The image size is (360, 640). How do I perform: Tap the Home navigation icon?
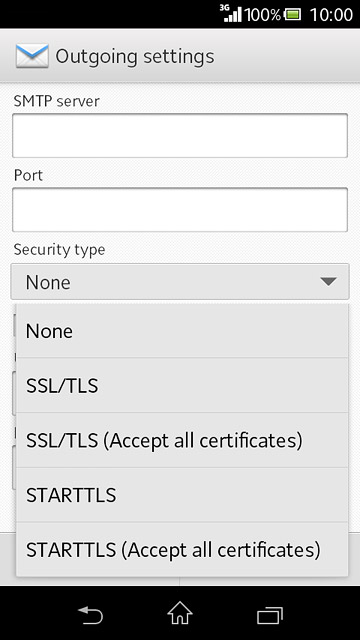tap(180, 613)
